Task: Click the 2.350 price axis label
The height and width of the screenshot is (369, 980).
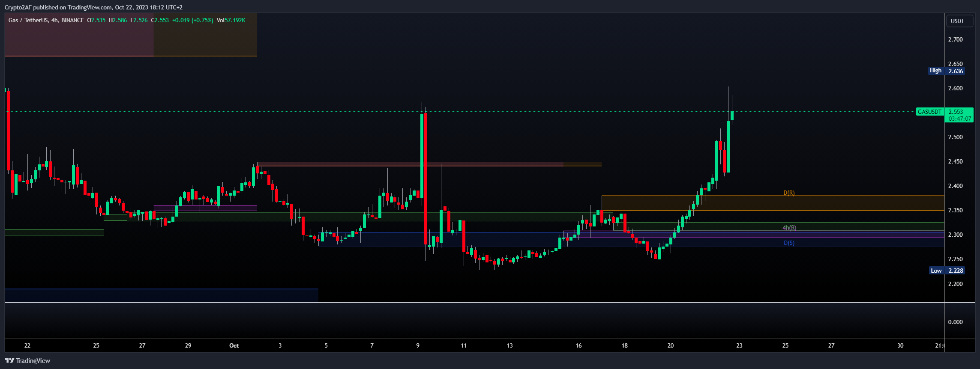Action: (956, 210)
